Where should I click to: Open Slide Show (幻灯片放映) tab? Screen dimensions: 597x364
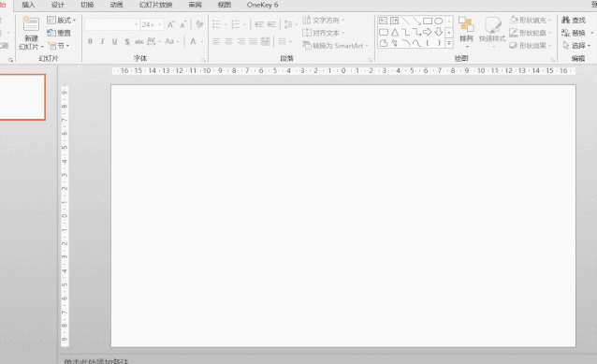pyautogui.click(x=155, y=5)
